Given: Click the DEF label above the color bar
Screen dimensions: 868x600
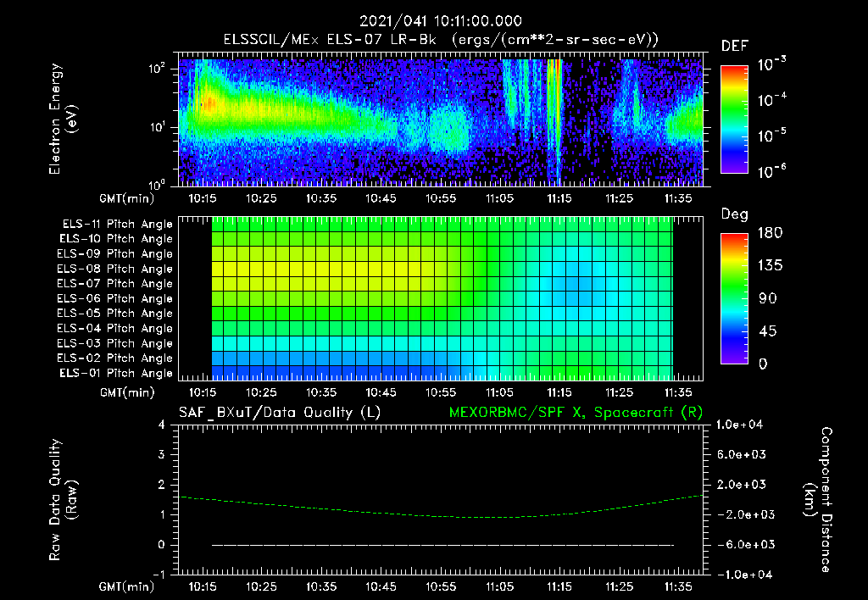Looking at the screenshot, I should coord(735,47).
